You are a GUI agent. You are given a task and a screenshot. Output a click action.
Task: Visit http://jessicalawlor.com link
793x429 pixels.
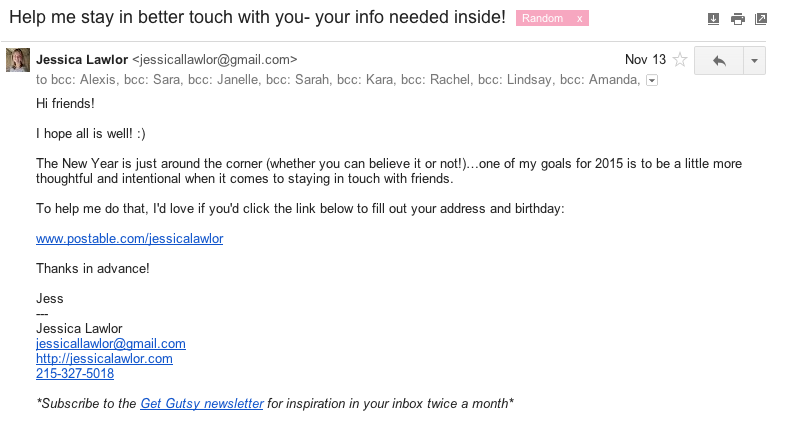coord(104,359)
